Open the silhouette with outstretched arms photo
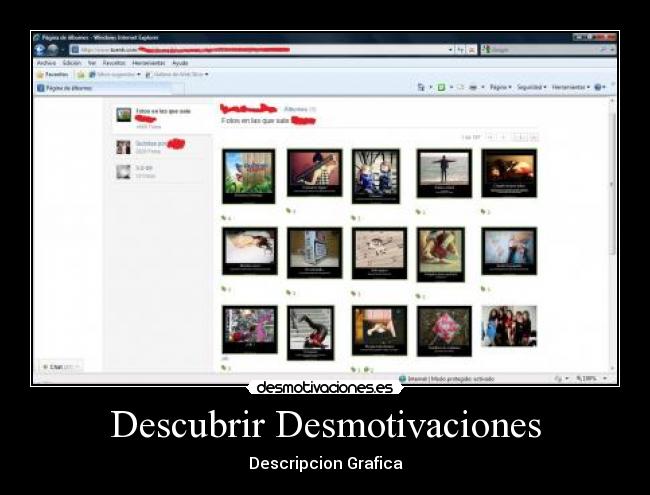 pyautogui.click(x=444, y=173)
